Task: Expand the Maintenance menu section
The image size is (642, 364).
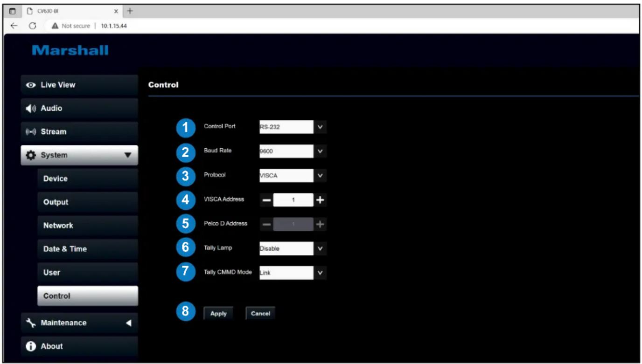Action: click(79, 323)
